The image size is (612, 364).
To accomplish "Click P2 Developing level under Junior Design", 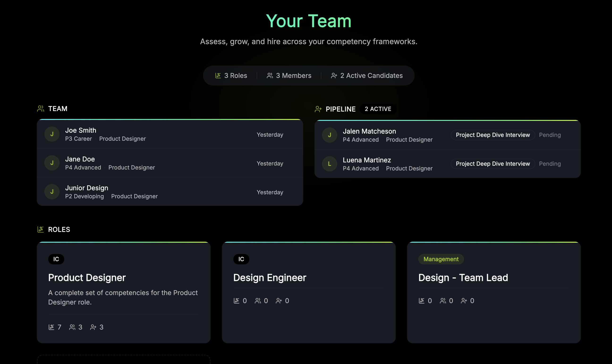I will (x=84, y=196).
